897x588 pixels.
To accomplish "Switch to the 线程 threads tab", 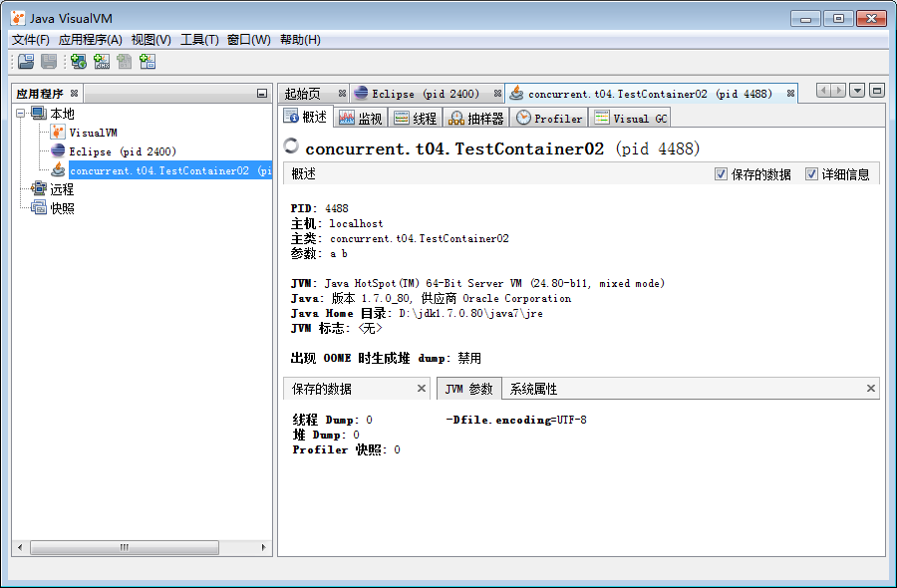I will [x=416, y=119].
